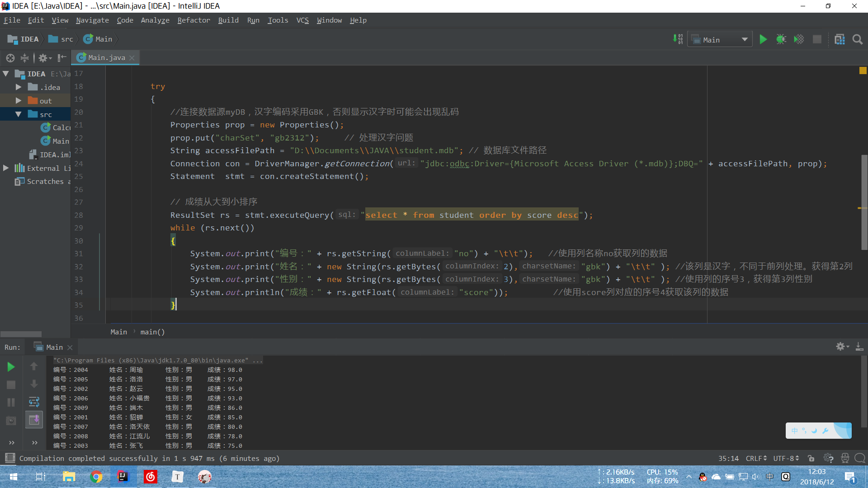Click line 28 in the gutter

[x=79, y=215]
